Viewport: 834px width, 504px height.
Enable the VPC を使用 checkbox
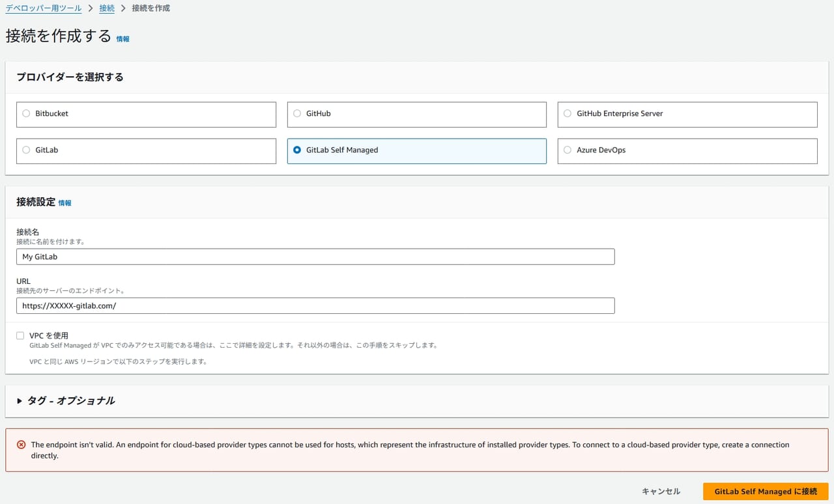coord(20,335)
